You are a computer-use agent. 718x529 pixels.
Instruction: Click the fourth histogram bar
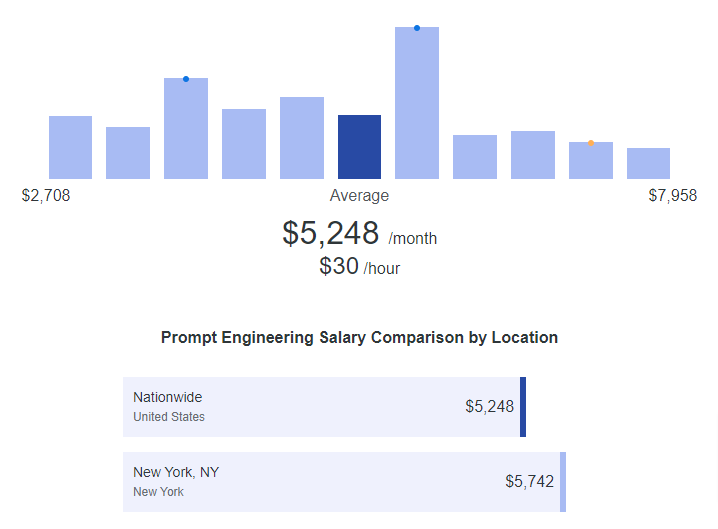pos(244,144)
